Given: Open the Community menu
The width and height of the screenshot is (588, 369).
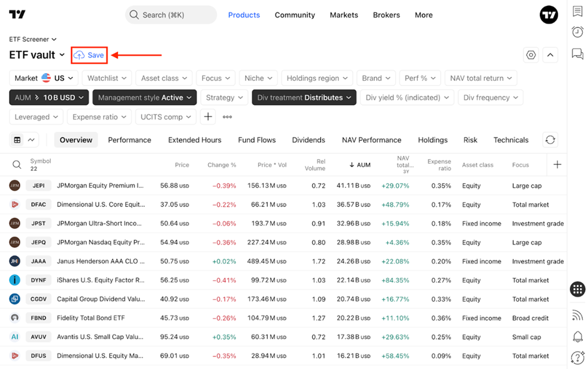Looking at the screenshot, I should click(295, 15).
